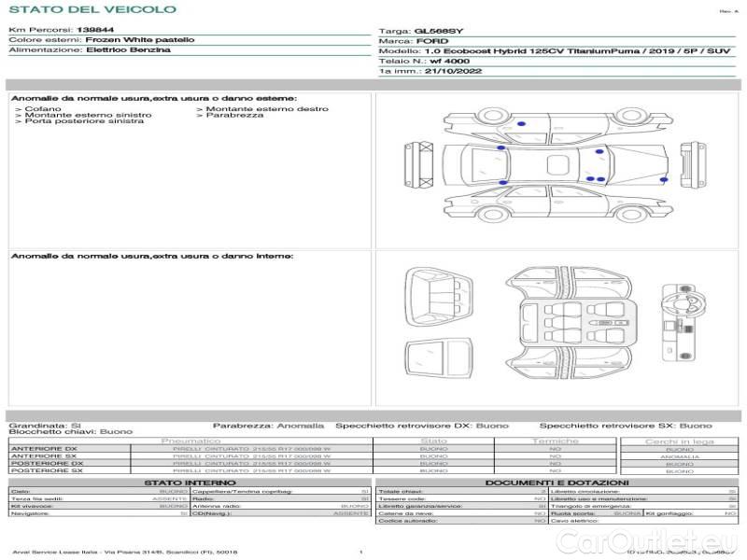Viewport: 747px width, 560px height.
Task: Click the rightmost blue damage marker on top-view car
Action: click(664, 178)
